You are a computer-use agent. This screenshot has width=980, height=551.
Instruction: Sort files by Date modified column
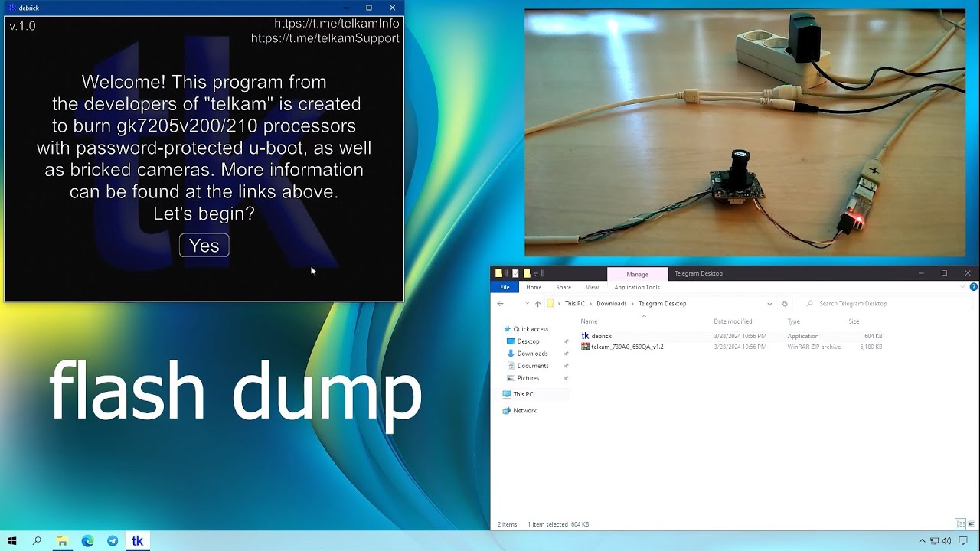(x=733, y=321)
